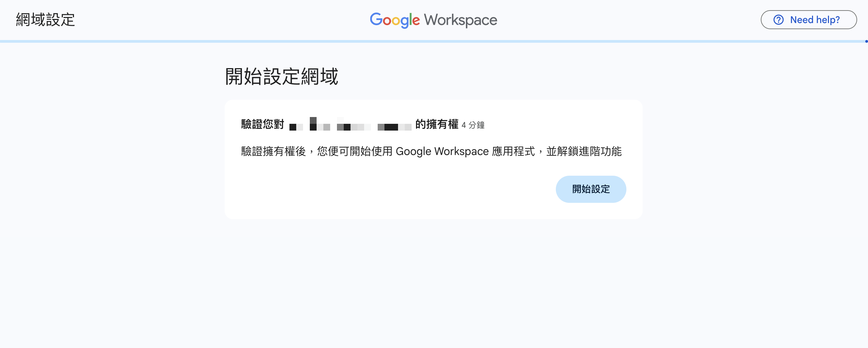The image size is (868, 348).
Task: Click the 的擁有權 card title text
Action: [x=437, y=124]
